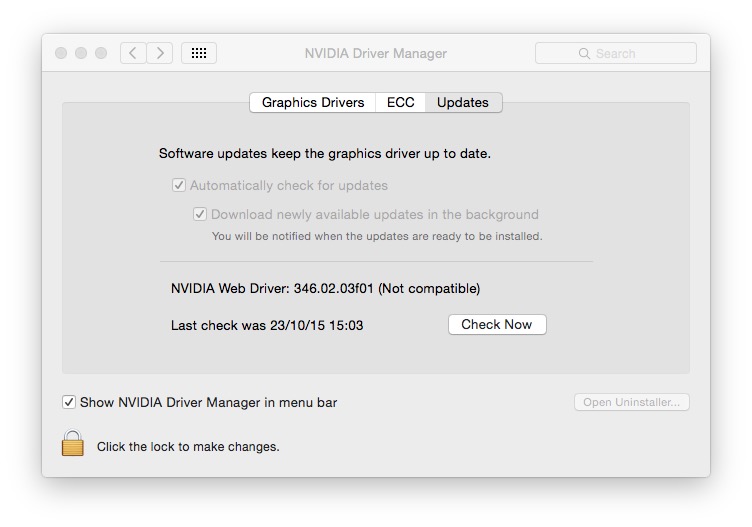Go back with the left chevron button
Screen dimensions: 752x527
pyautogui.click(x=133, y=53)
